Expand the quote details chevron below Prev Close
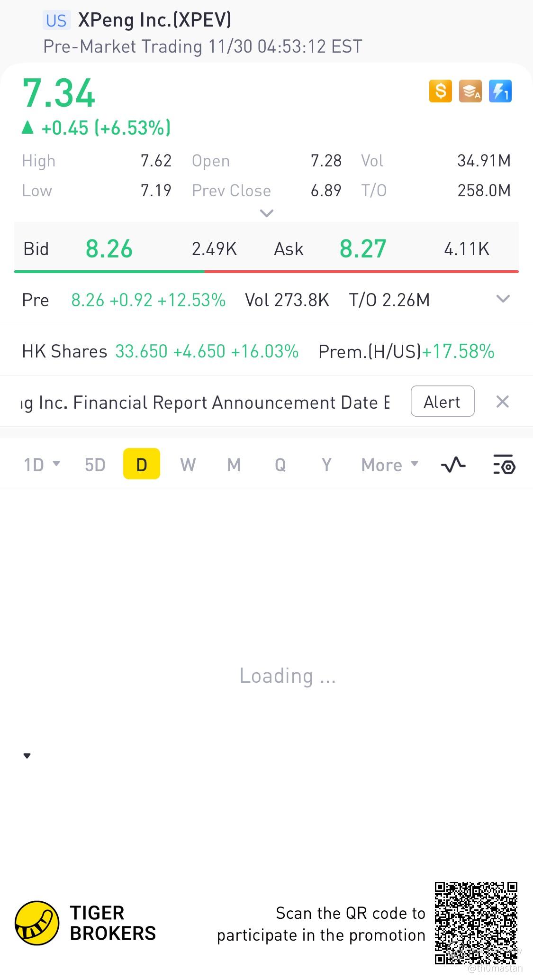The image size is (533, 980). click(267, 213)
